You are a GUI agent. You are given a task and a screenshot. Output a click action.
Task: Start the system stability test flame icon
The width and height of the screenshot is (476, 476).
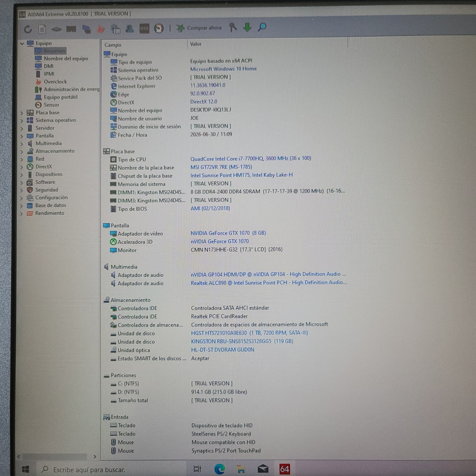pyautogui.click(x=101, y=29)
